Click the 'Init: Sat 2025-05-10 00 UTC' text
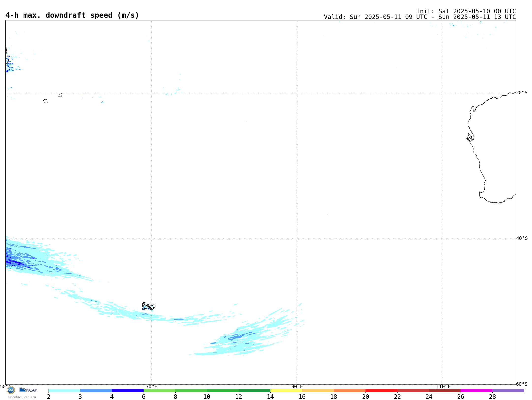 coord(466,11)
